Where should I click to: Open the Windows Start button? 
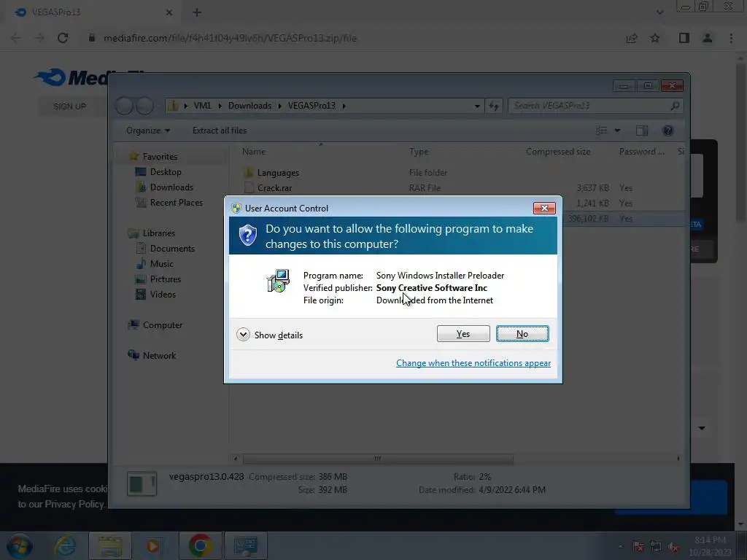coord(19,545)
